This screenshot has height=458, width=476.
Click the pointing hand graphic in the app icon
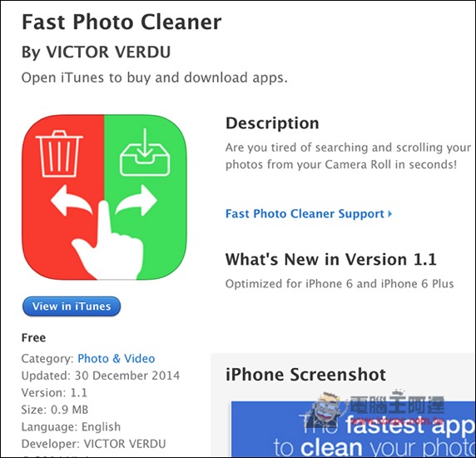click(x=108, y=241)
